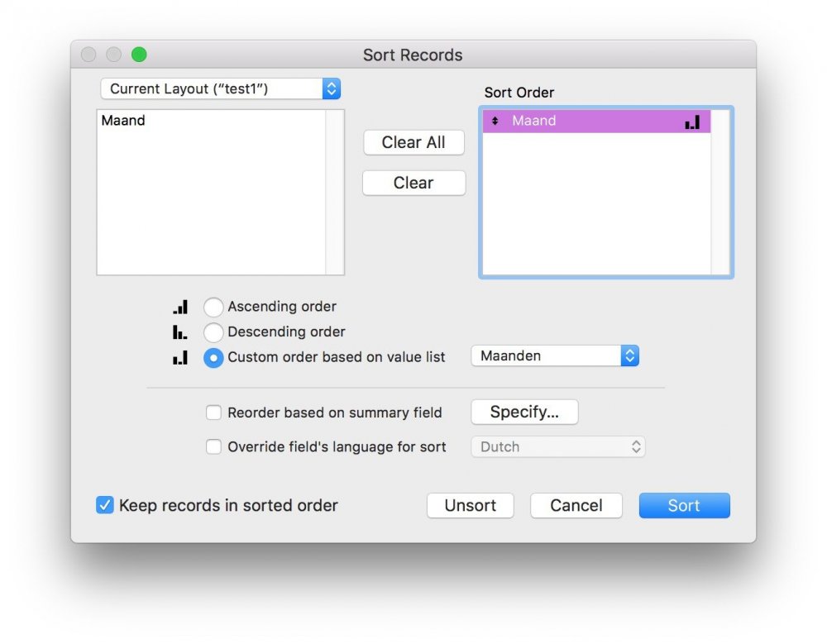The width and height of the screenshot is (827, 644).
Task: Select Ascending order radio button
Action: (213, 307)
